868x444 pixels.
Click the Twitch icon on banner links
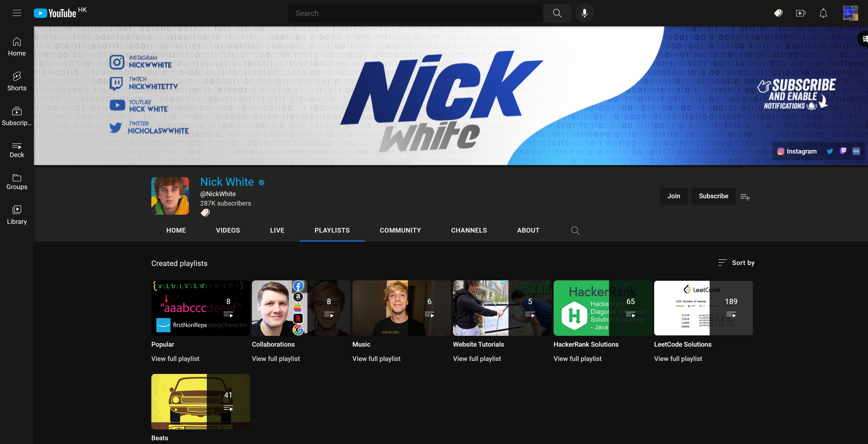[843, 151]
